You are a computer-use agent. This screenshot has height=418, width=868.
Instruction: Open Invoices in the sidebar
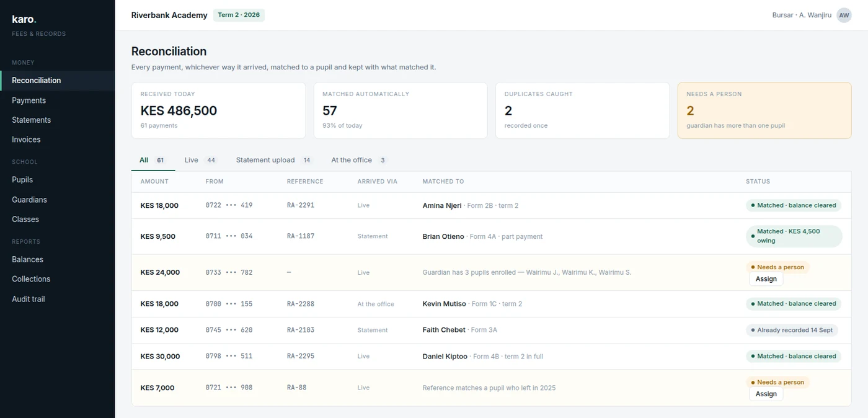58,140
